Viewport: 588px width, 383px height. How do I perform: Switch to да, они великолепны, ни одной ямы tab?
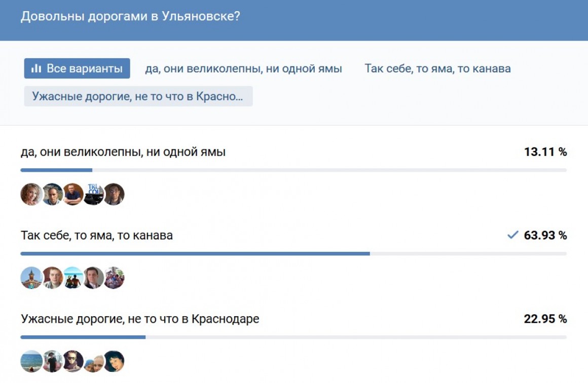[x=244, y=68]
